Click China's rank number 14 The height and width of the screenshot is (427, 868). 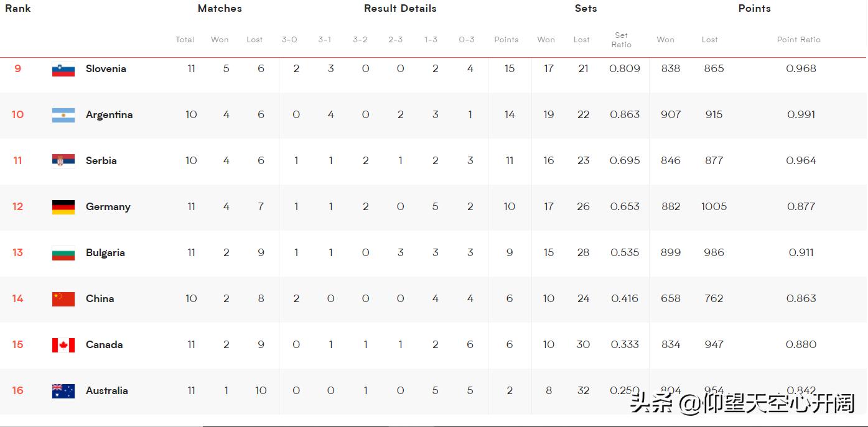pos(17,299)
